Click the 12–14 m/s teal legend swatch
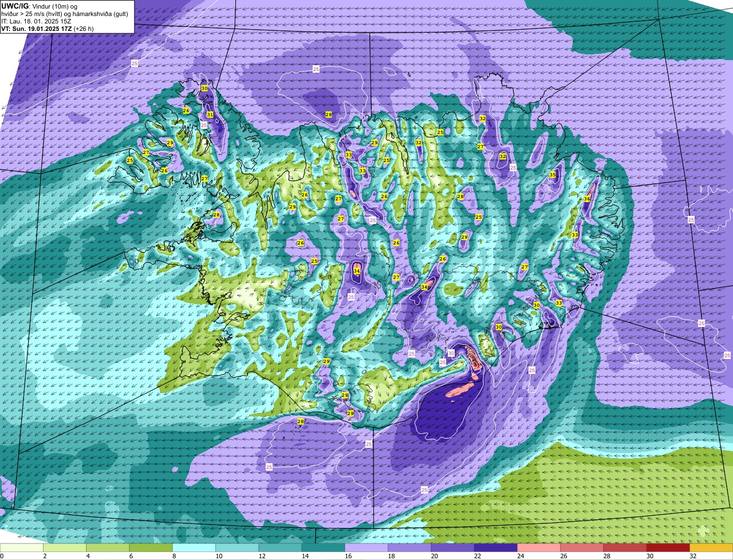 pyautogui.click(x=280, y=548)
